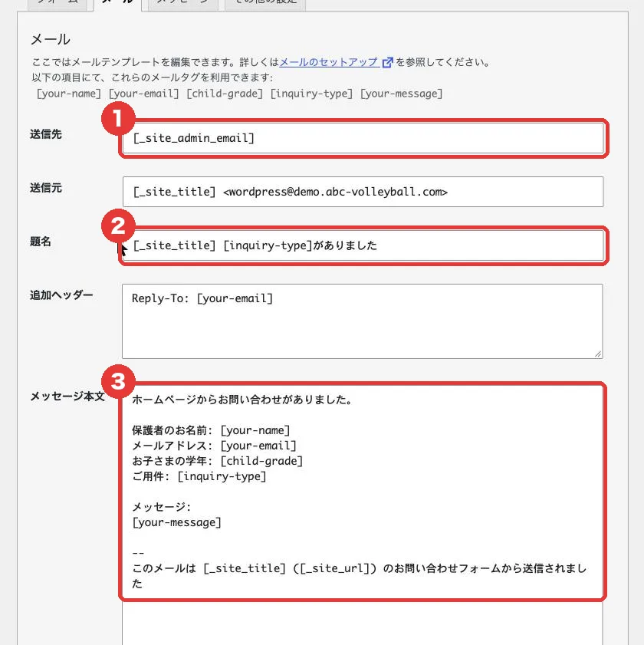Click the メッセージ本文 label
Screen dimensions: 644x645
(x=67, y=397)
